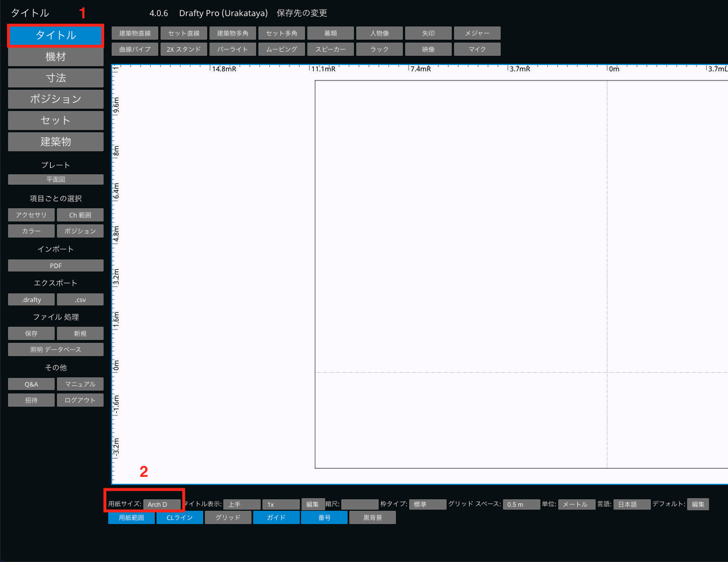Open the 言語 日本語 language dropdown

pos(631,504)
